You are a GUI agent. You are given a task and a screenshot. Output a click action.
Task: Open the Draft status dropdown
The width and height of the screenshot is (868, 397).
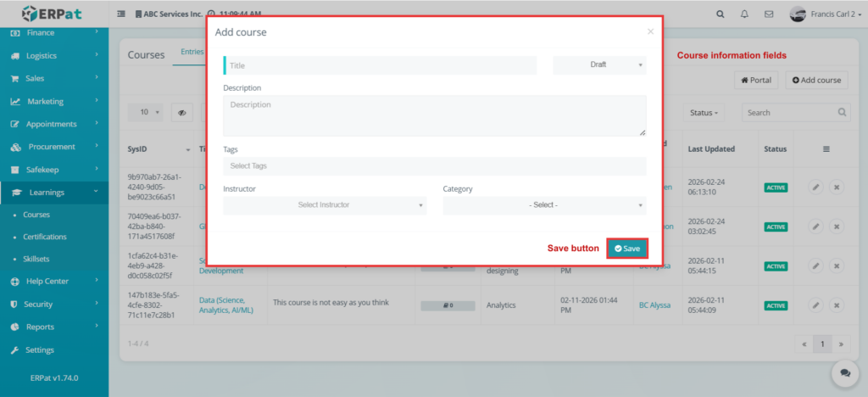[599, 64]
